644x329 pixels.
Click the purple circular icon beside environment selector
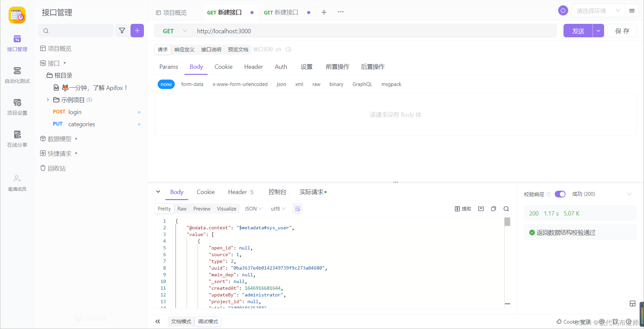(x=563, y=10)
